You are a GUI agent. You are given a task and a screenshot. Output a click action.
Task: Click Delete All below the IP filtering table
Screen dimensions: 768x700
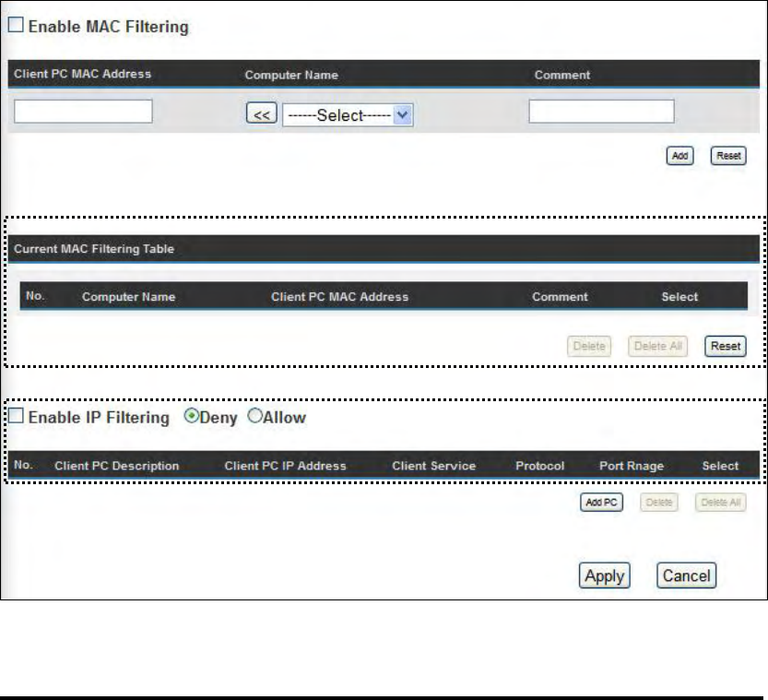click(720, 502)
